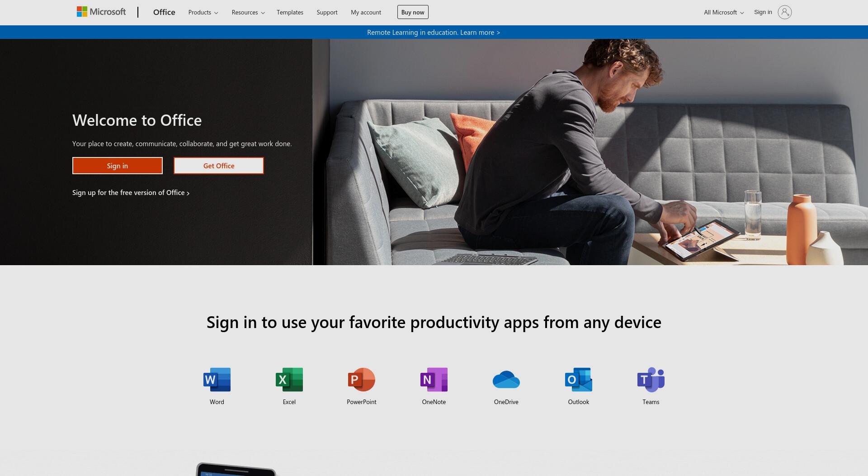Screen dimensions: 868x476
Task: Sign up for free version of Office
Action: [x=131, y=193]
